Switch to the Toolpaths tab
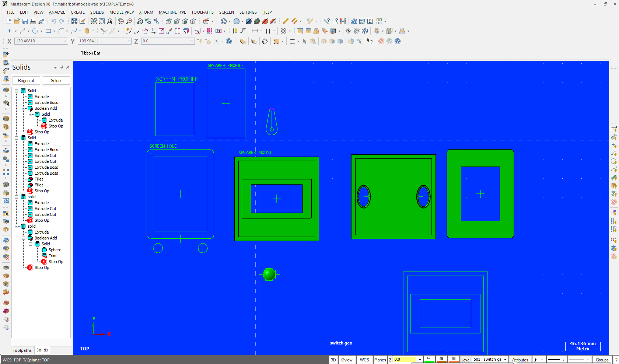This screenshot has height=364, width=619. tap(22, 350)
